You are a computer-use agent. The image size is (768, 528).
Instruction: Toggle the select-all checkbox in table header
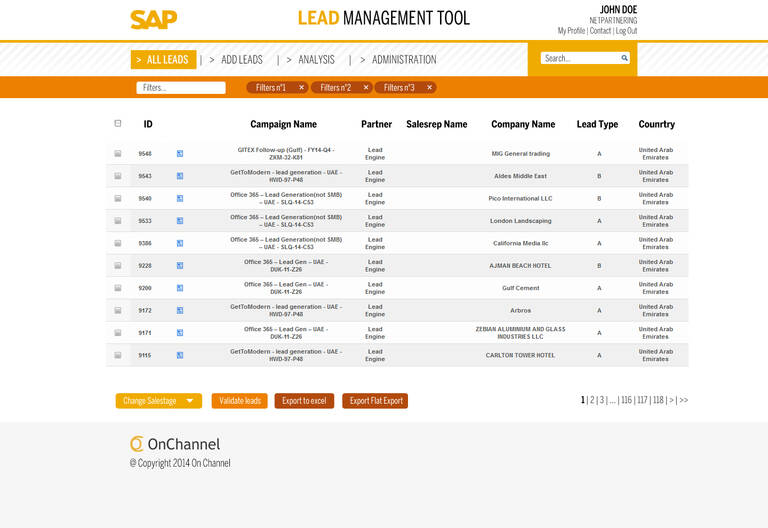click(118, 123)
